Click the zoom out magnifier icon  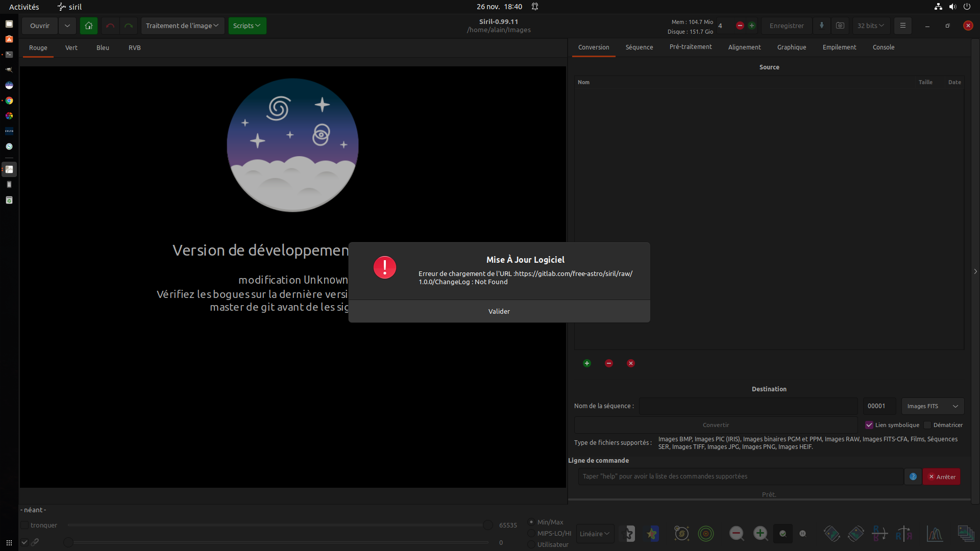coord(736,534)
